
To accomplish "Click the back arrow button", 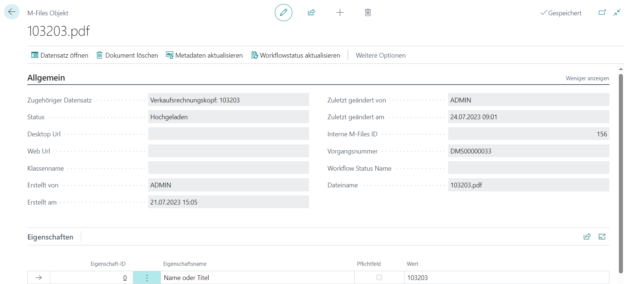I will point(12,12).
